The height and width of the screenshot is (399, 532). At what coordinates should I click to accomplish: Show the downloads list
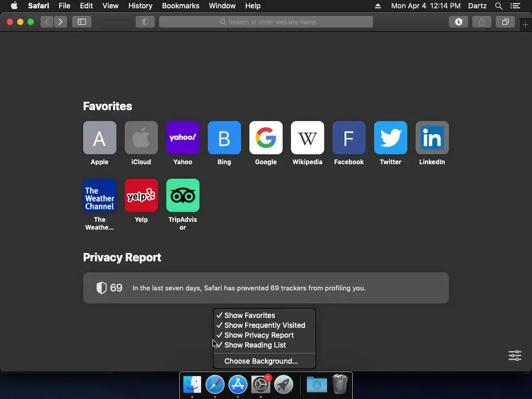pos(458,22)
